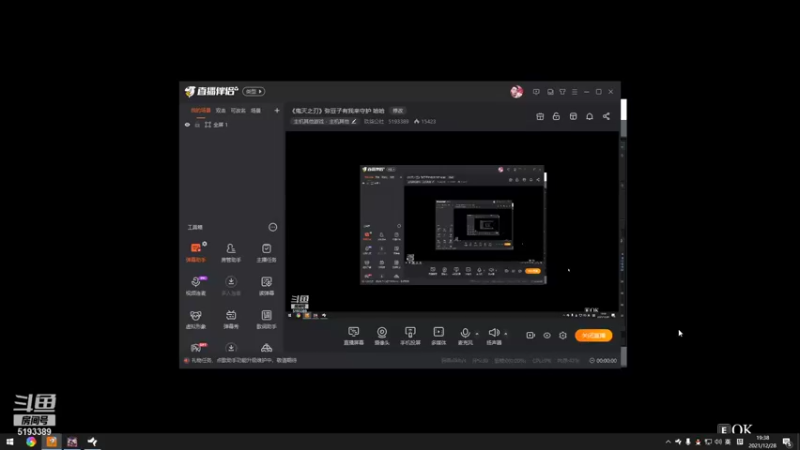This screenshot has width=800, height=450.
Task: Open the Windows Start menu
Action: [10, 442]
